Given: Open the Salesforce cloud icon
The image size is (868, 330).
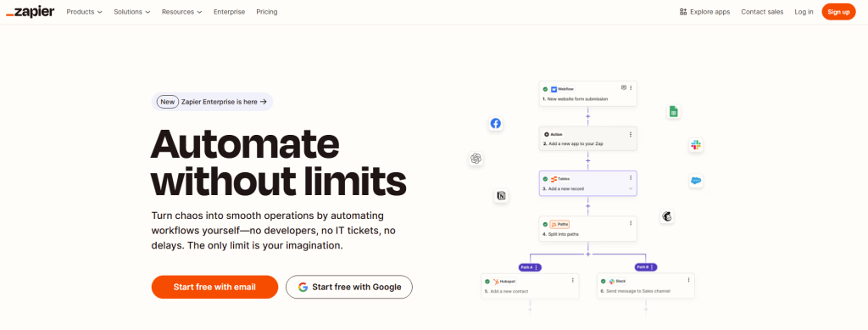Looking at the screenshot, I should coord(696,181).
